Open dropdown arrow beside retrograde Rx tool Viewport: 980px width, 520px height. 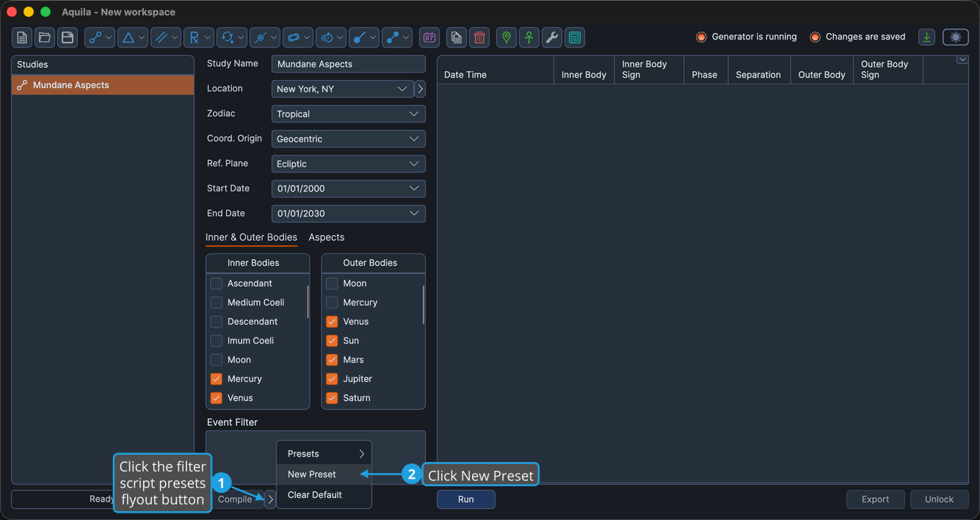pyautogui.click(x=208, y=37)
